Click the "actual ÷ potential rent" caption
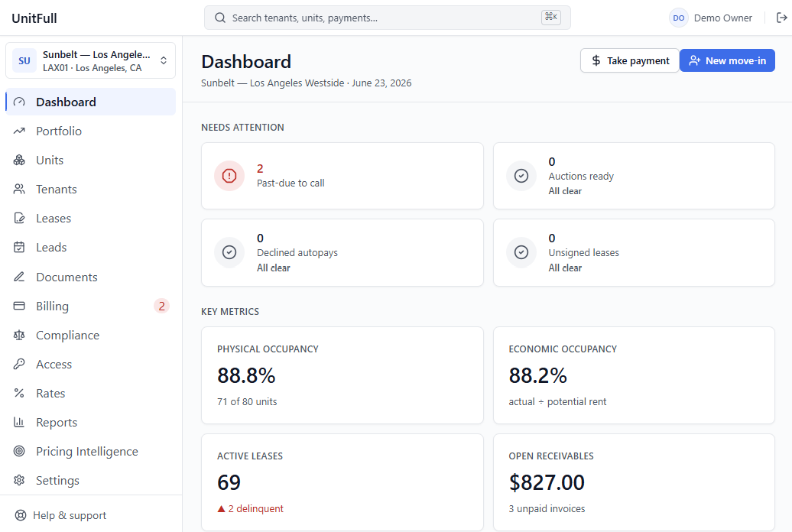 point(557,401)
